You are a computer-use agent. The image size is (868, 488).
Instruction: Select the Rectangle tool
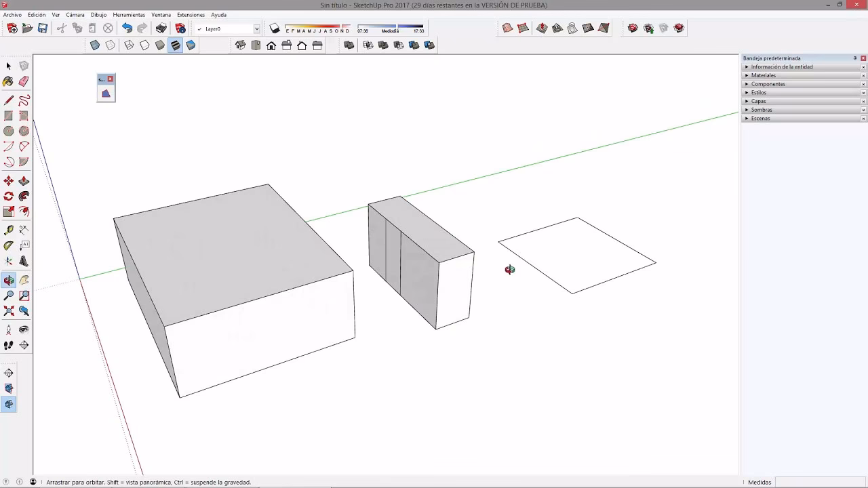click(7, 115)
